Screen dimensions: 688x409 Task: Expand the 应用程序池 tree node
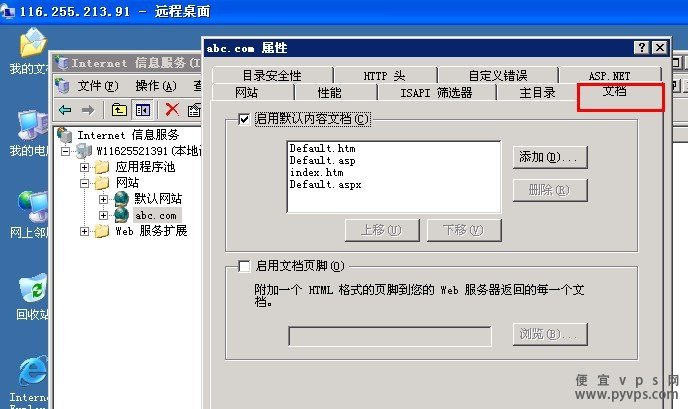tap(84, 167)
